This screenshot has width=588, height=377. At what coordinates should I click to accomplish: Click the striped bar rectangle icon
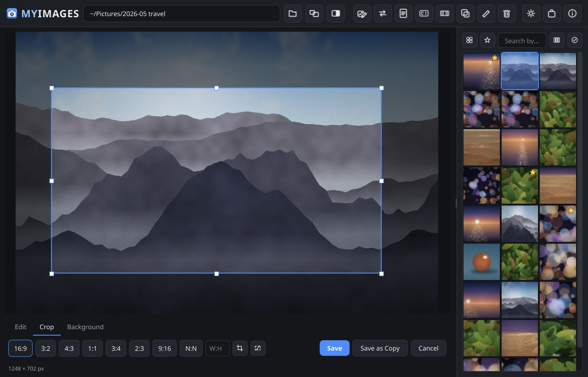coord(445,14)
